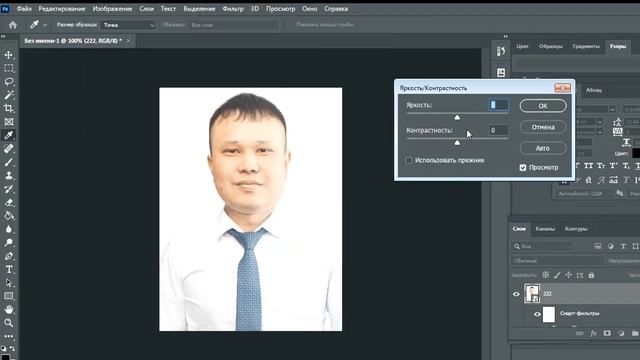
Task: Click the Brightness slider handle
Action: click(x=457, y=117)
